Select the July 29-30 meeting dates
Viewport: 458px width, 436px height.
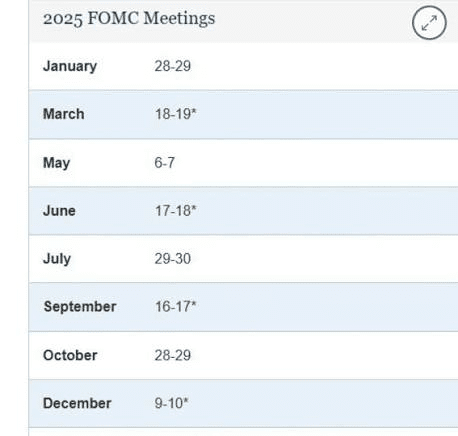pos(173,259)
